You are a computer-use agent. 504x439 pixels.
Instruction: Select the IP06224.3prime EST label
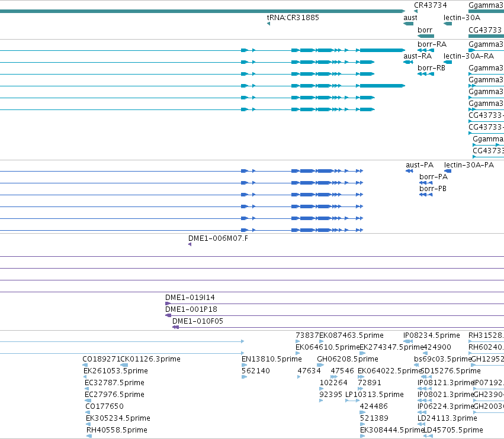pos(445,406)
